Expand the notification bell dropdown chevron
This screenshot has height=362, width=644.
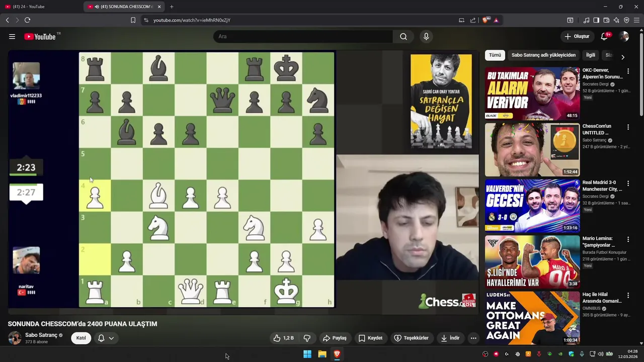[x=111, y=338]
